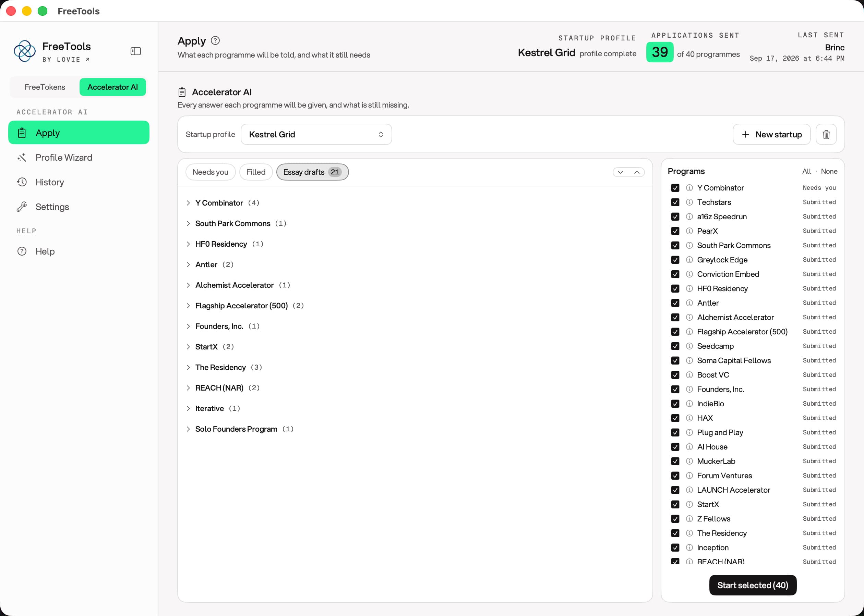
Task: Show info for Conviction Embed program
Action: (689, 274)
